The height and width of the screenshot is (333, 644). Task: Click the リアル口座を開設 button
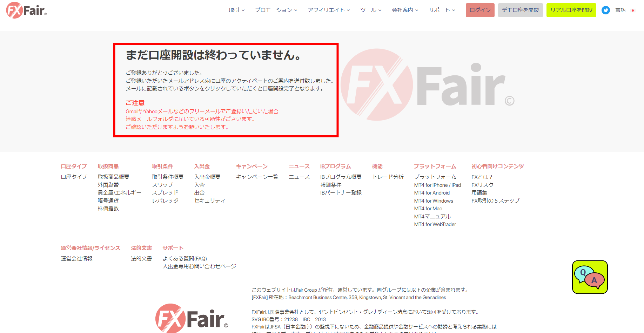coord(571,10)
